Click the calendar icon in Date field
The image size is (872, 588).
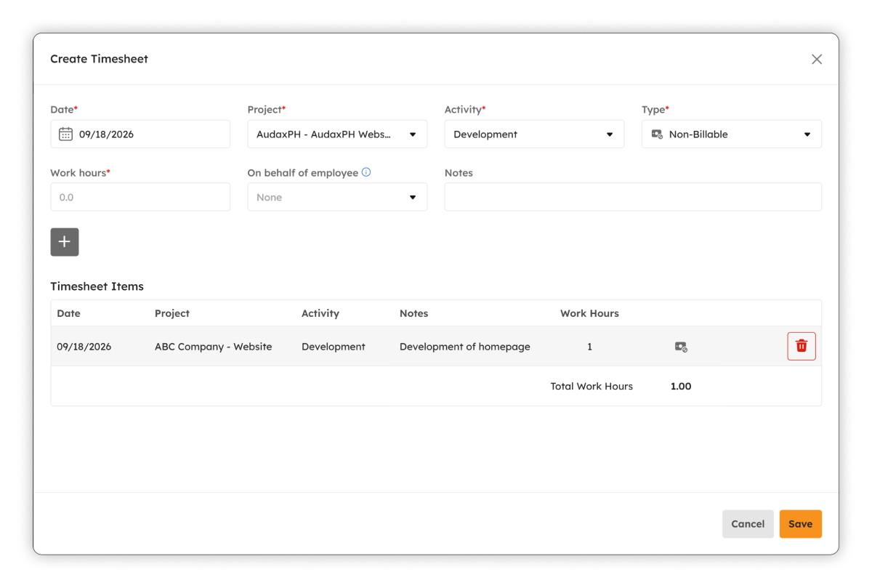coord(65,134)
